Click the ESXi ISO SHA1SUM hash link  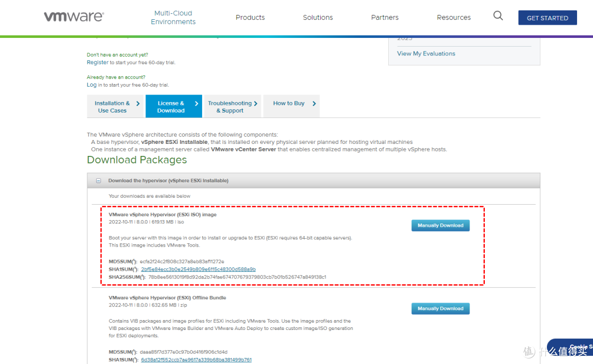coord(198,269)
